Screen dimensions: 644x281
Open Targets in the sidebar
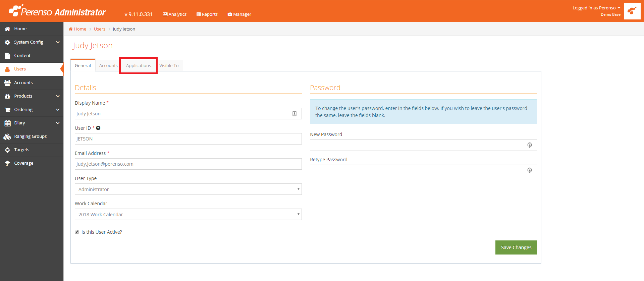(32, 150)
